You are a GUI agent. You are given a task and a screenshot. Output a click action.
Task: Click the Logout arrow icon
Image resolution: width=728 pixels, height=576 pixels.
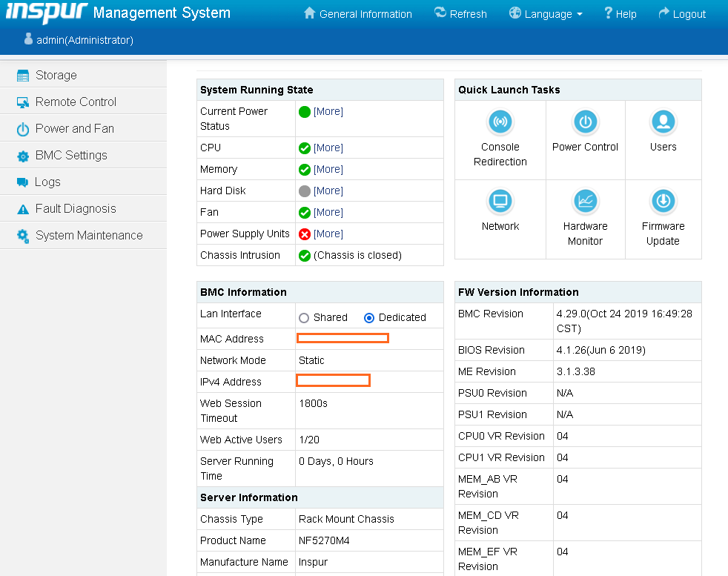click(664, 13)
